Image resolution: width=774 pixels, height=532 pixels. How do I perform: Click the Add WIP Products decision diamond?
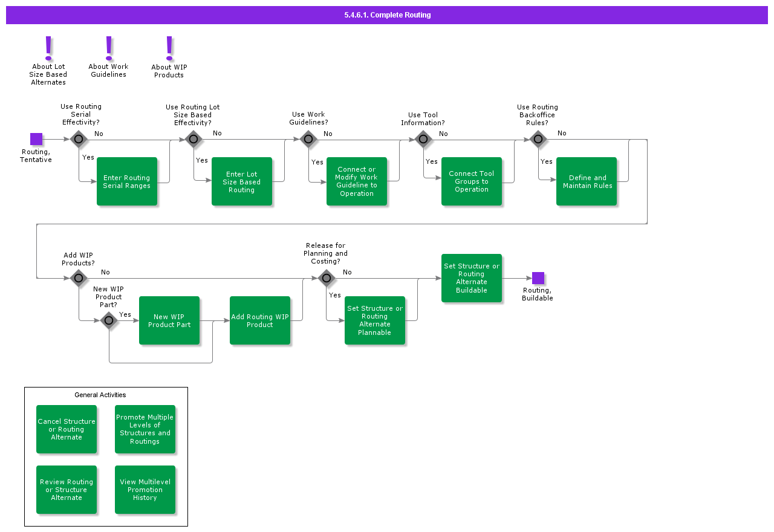click(x=79, y=278)
